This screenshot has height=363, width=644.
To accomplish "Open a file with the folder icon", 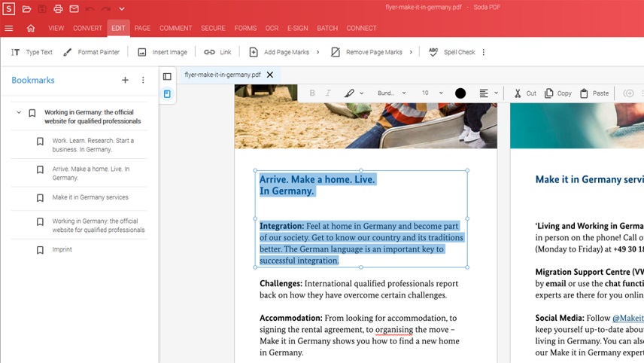I will pos(26,8).
